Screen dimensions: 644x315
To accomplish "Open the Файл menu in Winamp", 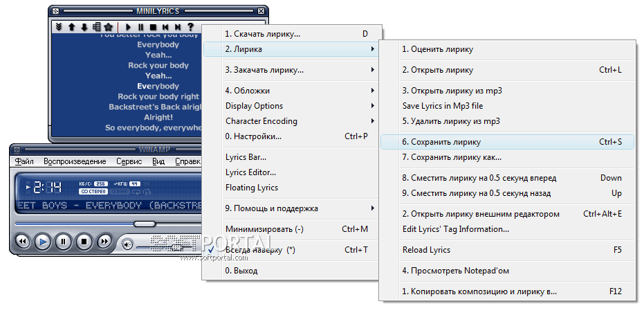I will (24, 161).
